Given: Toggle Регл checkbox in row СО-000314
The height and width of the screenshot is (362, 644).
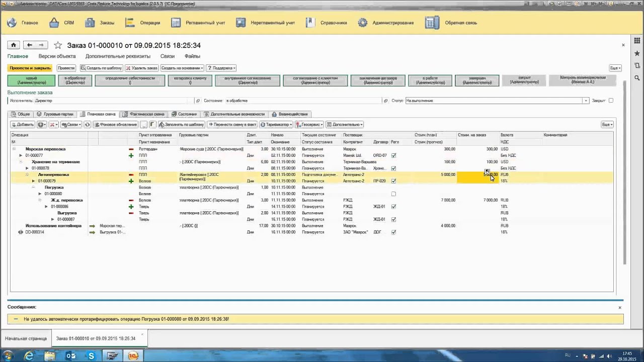Looking at the screenshot, I should click(x=393, y=232).
